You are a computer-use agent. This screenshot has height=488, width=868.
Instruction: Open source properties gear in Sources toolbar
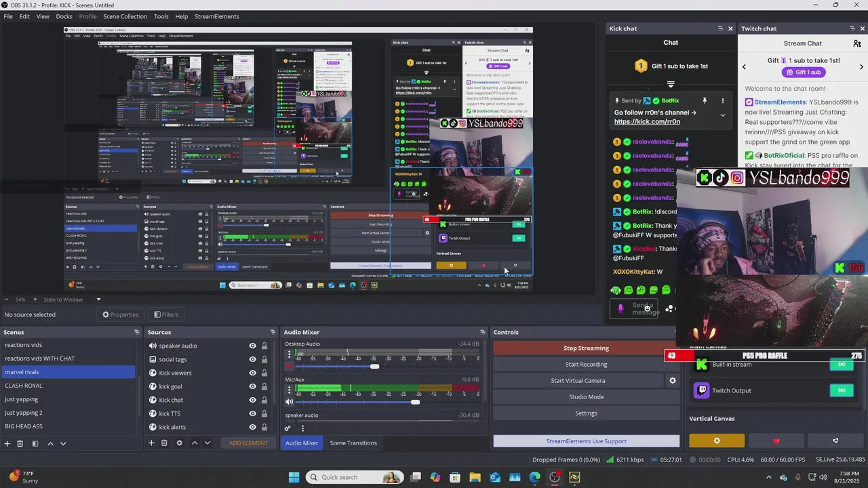tap(179, 443)
